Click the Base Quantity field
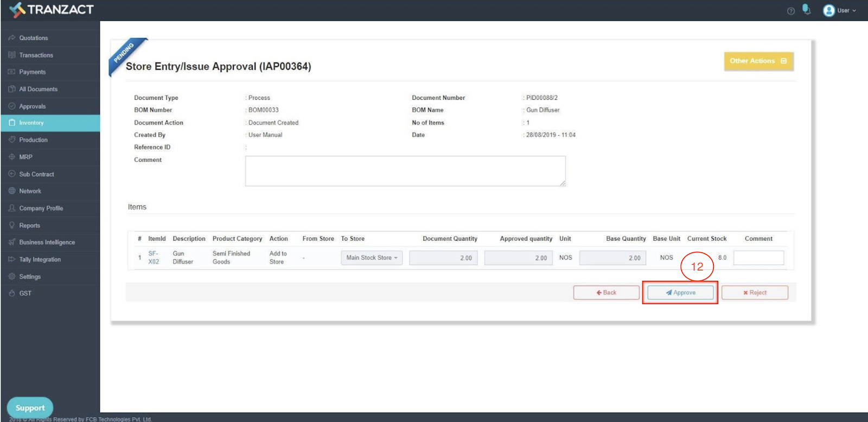868x422 pixels. point(612,258)
